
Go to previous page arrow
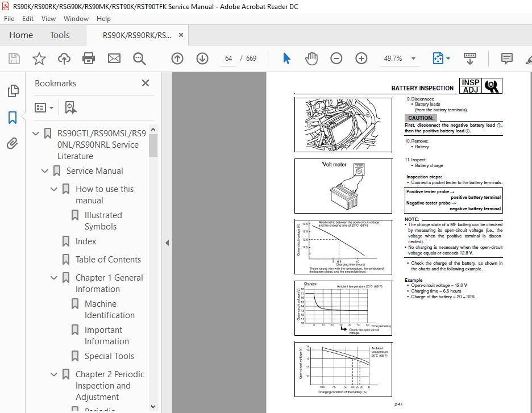(177, 59)
